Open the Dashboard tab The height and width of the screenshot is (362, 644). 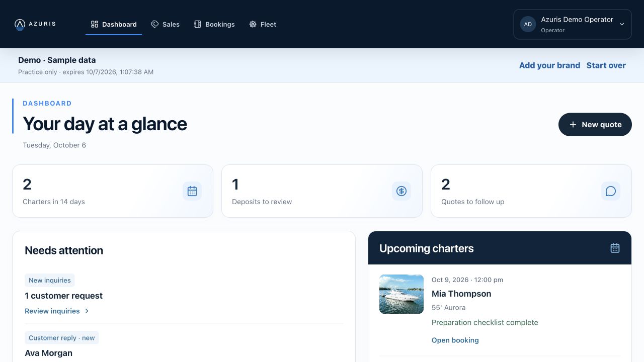pyautogui.click(x=114, y=24)
